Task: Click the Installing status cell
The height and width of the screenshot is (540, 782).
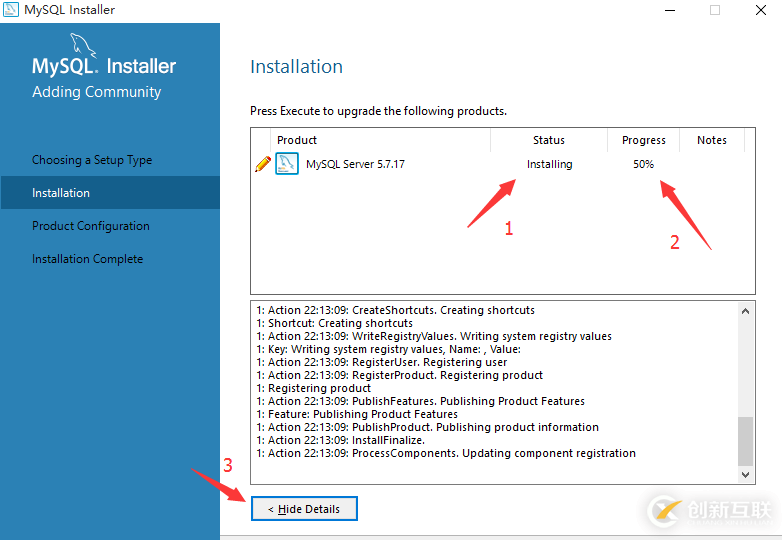Action: click(x=550, y=164)
